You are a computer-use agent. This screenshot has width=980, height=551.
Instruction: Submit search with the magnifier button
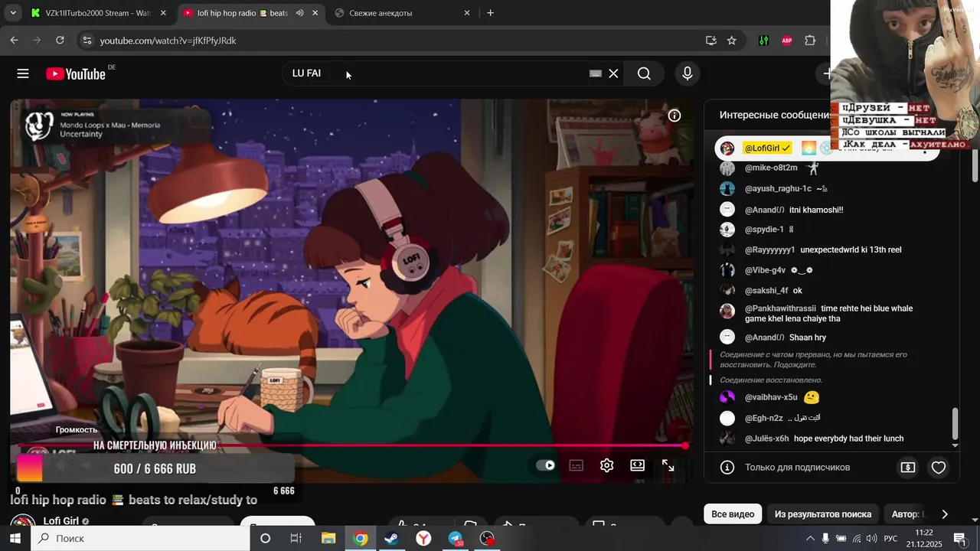pos(644,73)
